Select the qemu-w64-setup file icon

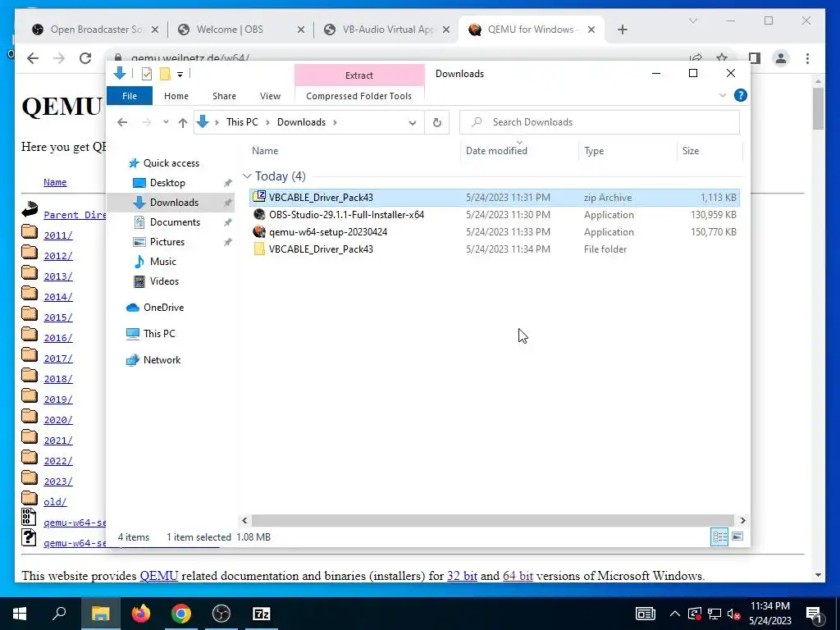point(259,231)
